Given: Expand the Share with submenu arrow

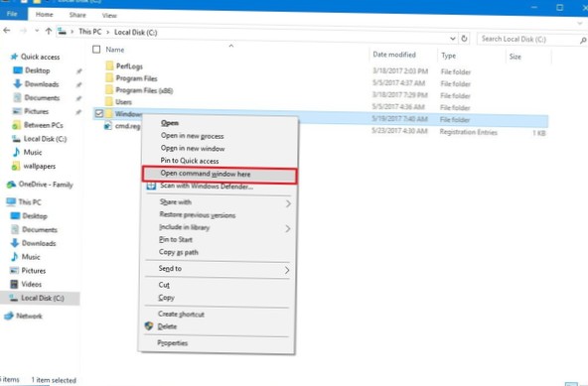Looking at the screenshot, I should click(x=288, y=203).
